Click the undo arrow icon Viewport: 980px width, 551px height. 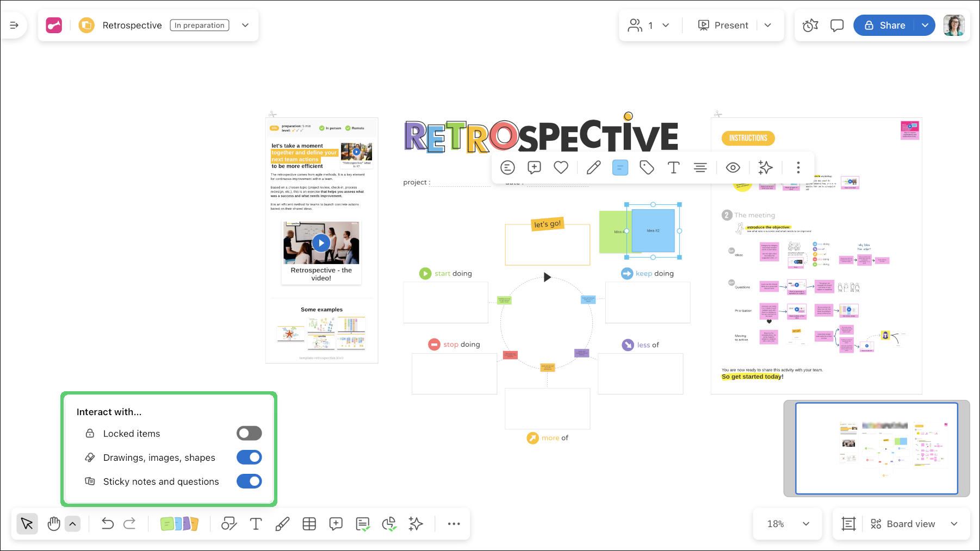(107, 524)
